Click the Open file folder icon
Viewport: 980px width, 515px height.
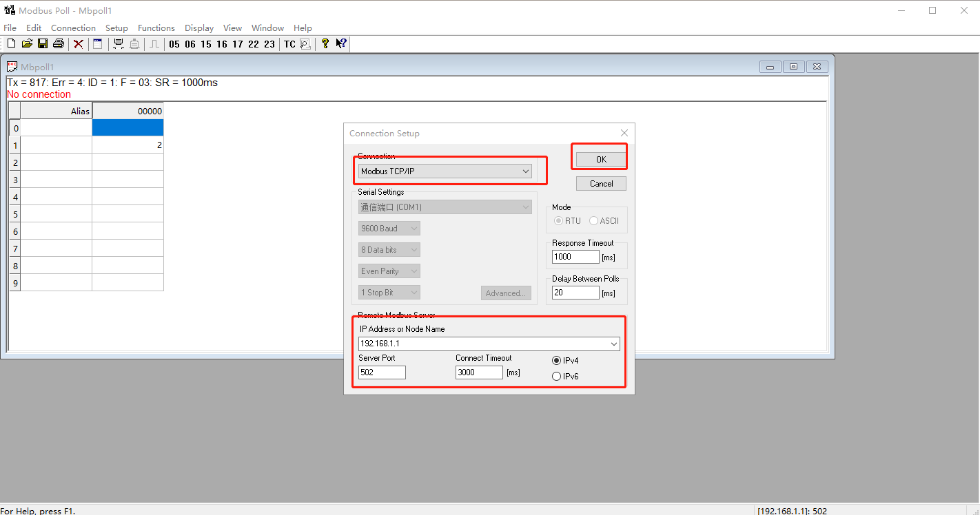[27, 44]
